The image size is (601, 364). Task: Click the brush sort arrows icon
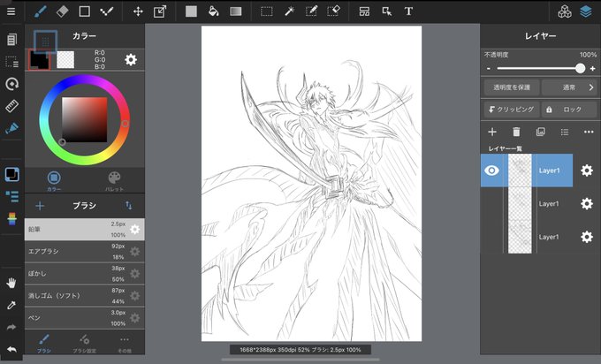tap(129, 206)
